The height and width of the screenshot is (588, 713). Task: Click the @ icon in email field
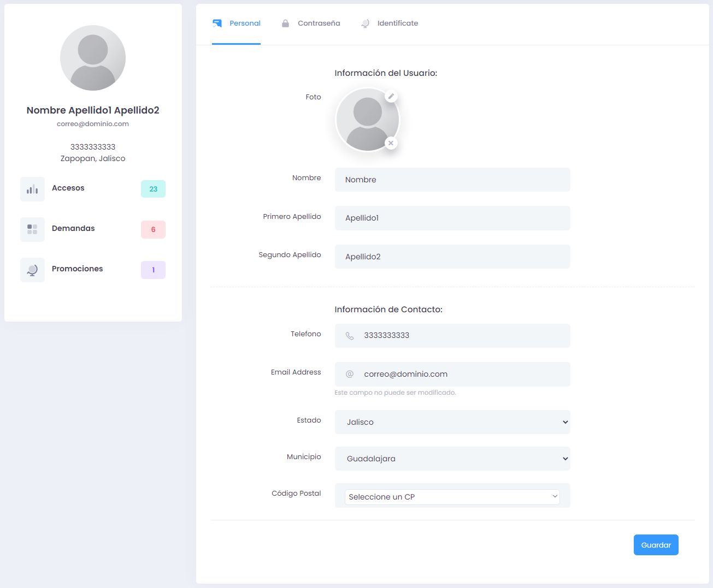coord(350,374)
